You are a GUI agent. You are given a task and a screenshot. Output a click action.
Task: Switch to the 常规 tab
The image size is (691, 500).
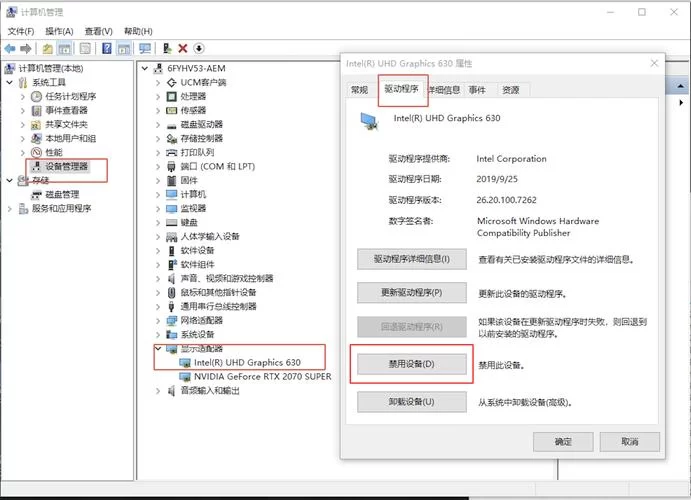click(x=359, y=90)
